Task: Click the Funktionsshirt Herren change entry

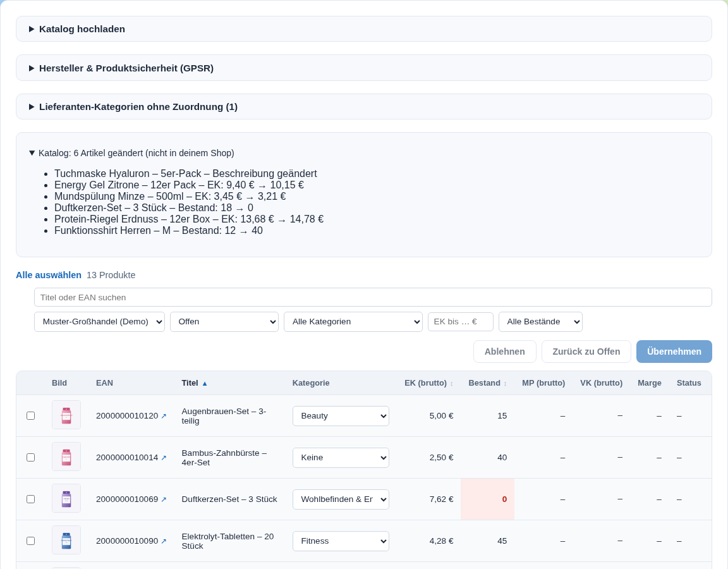Action: click(x=159, y=230)
